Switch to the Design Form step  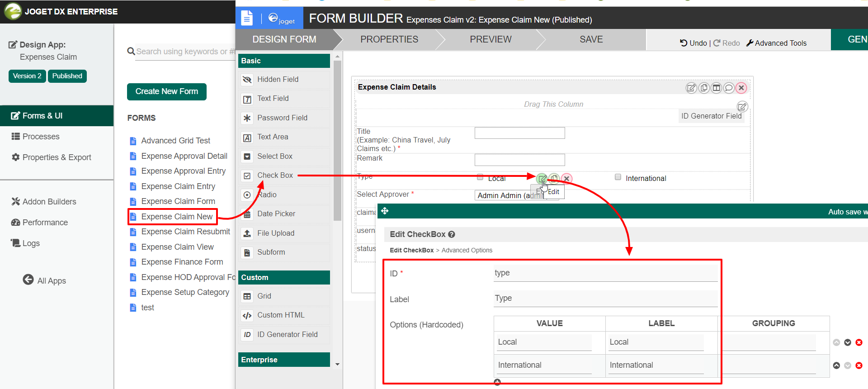pos(284,39)
